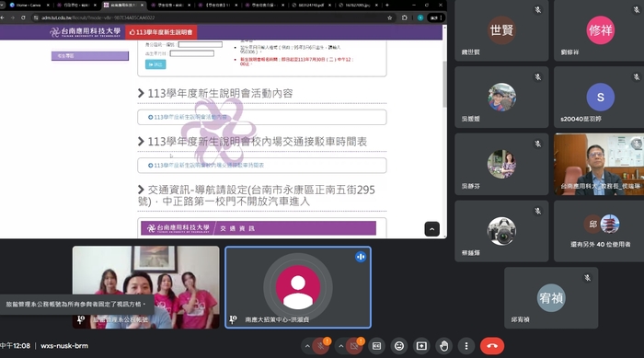
Task: Switch to the fourth browser tab
Action: 171,5
